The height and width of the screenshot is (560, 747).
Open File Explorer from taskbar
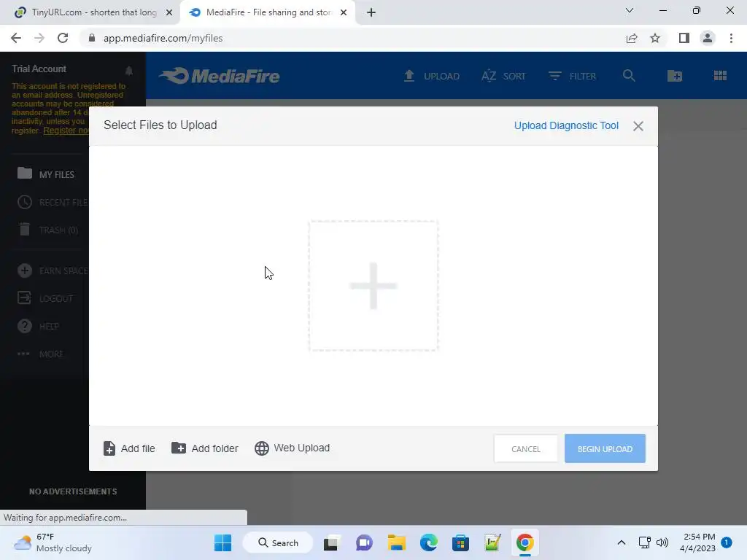396,542
